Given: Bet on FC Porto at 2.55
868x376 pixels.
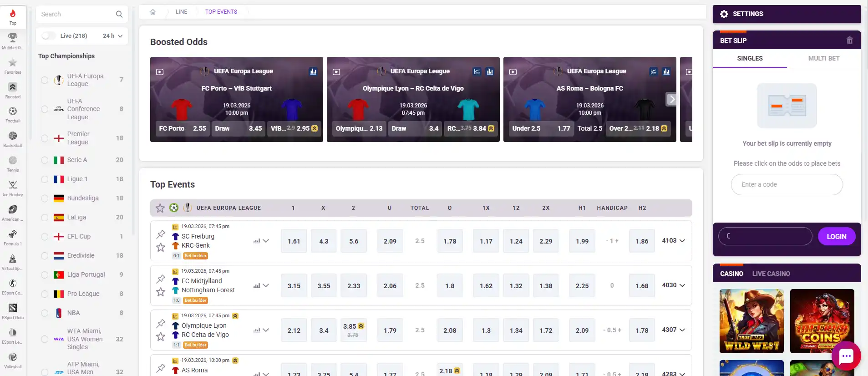Looking at the screenshot, I should 183,128.
